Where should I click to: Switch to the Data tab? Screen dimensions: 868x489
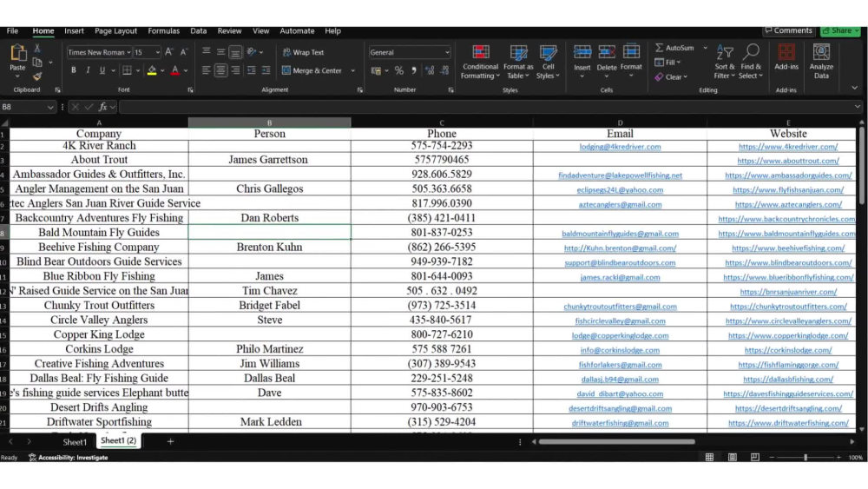pos(198,31)
